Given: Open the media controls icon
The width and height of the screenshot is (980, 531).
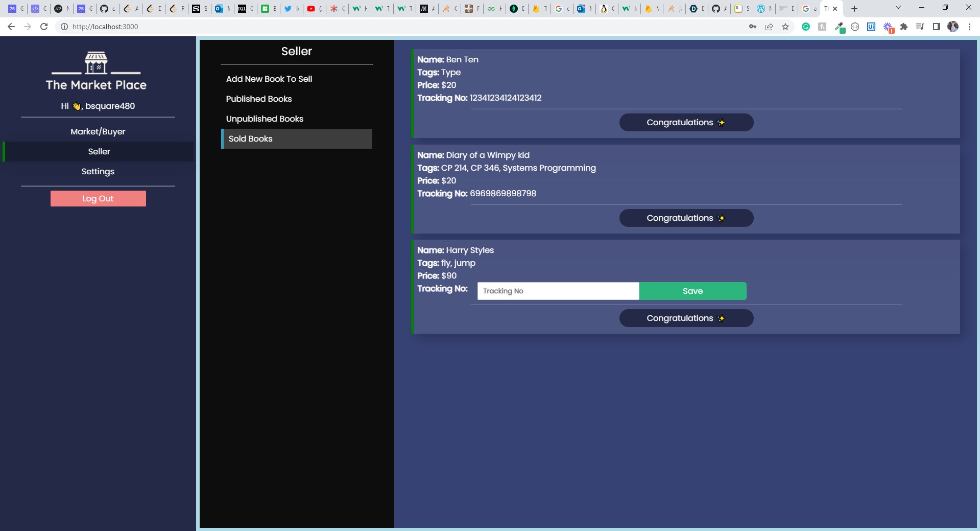Looking at the screenshot, I should (x=920, y=27).
